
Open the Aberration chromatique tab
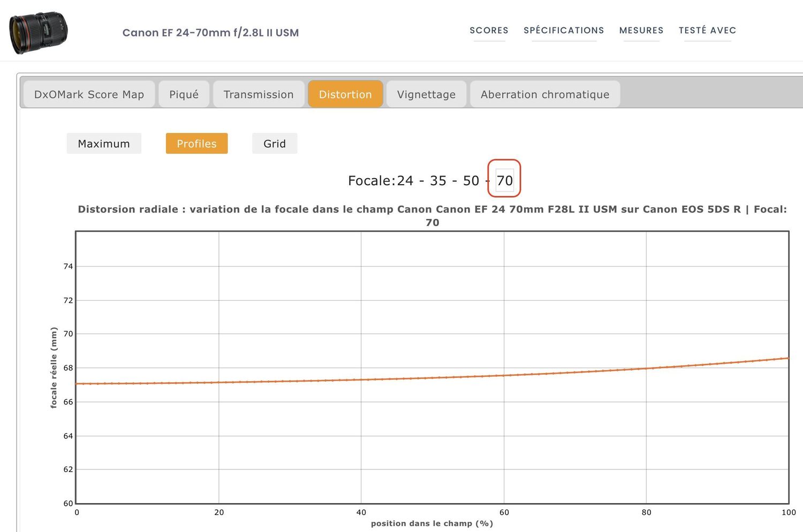tap(545, 94)
